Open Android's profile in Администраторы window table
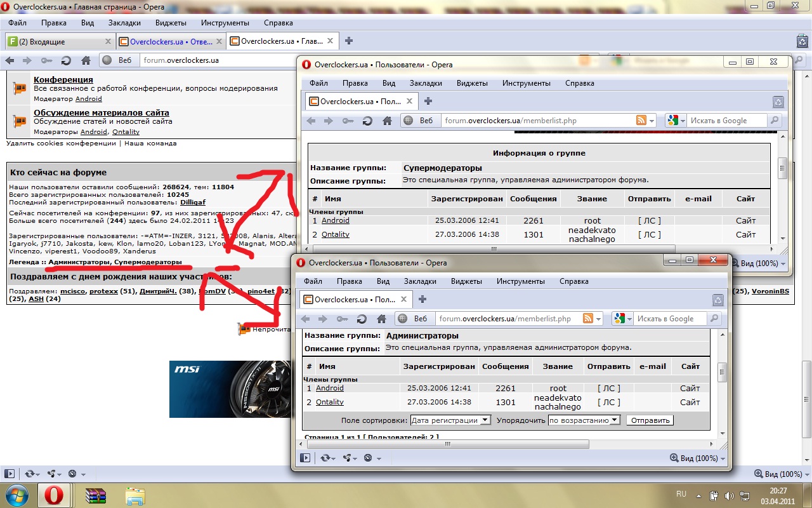 [x=330, y=388]
